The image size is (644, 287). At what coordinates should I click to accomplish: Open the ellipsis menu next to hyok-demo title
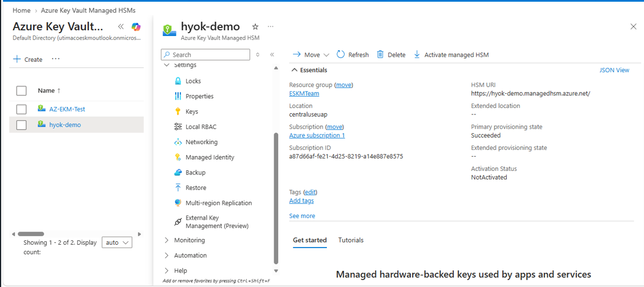coord(270,27)
